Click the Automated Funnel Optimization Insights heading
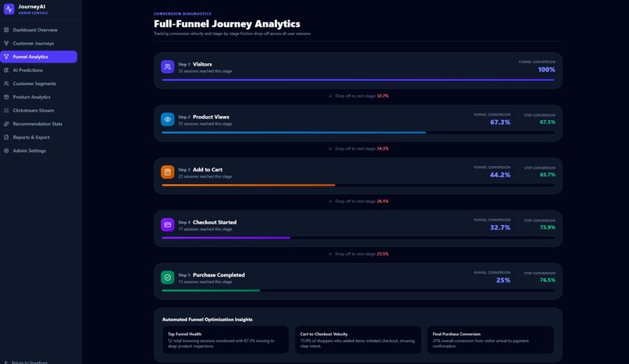The width and height of the screenshot is (629, 364). tap(208, 320)
